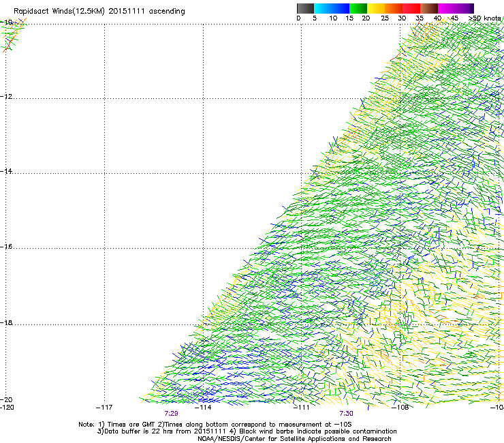Click the "-14" latitude axis label

click(x=6, y=171)
